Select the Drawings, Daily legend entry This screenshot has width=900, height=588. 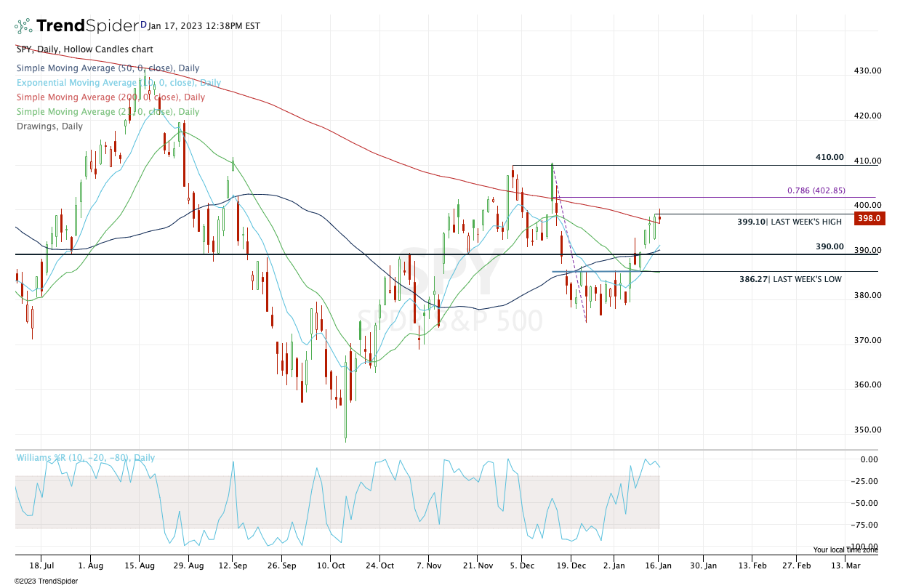pos(49,126)
